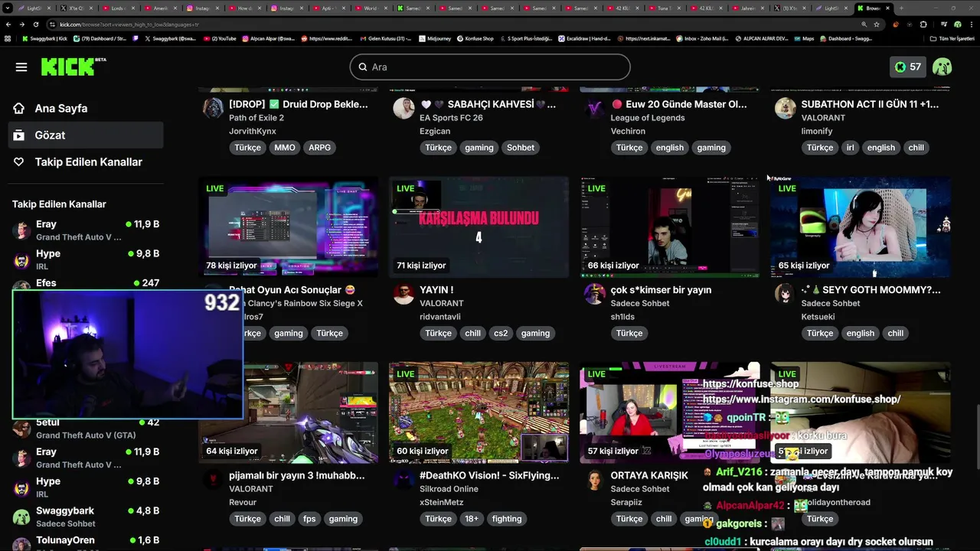Click the ARPG tag under JorvithKynx
Screen dimensions: 980x551
click(x=320, y=148)
